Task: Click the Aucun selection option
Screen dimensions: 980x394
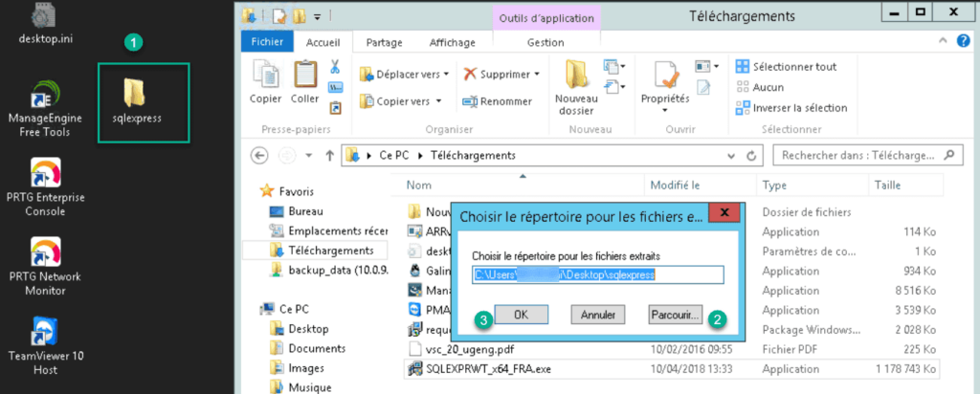Action: click(760, 87)
